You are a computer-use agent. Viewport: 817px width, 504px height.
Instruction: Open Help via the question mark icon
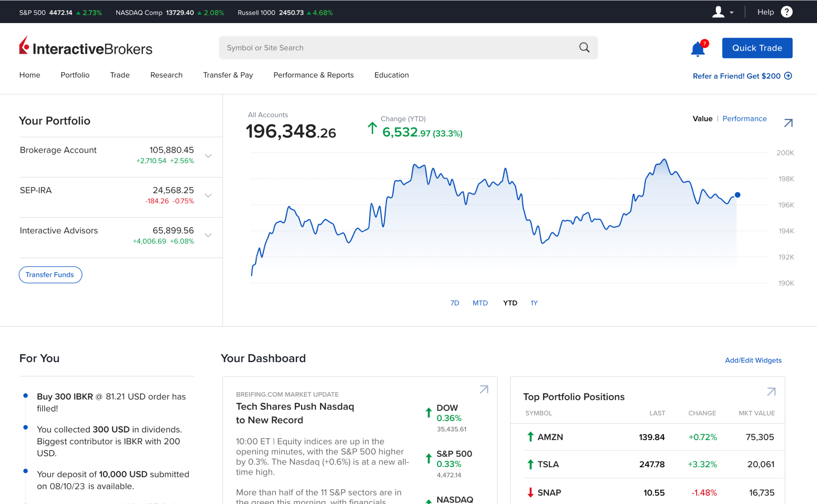coord(787,12)
